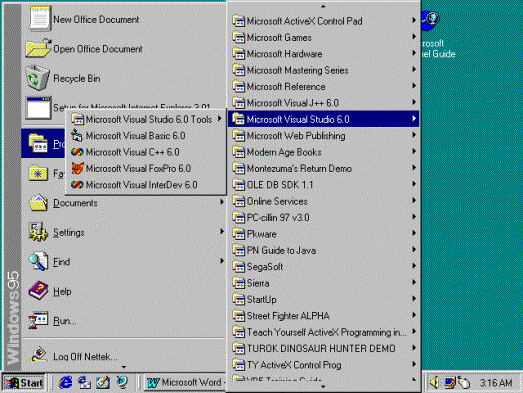This screenshot has height=393, width=523.
Task: Click the Log Off key icon
Action: (38, 354)
